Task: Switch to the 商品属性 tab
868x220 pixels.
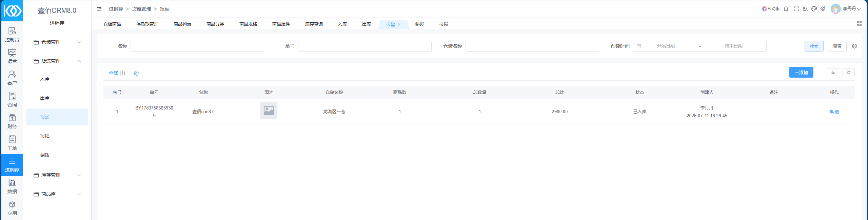Action: tap(281, 24)
